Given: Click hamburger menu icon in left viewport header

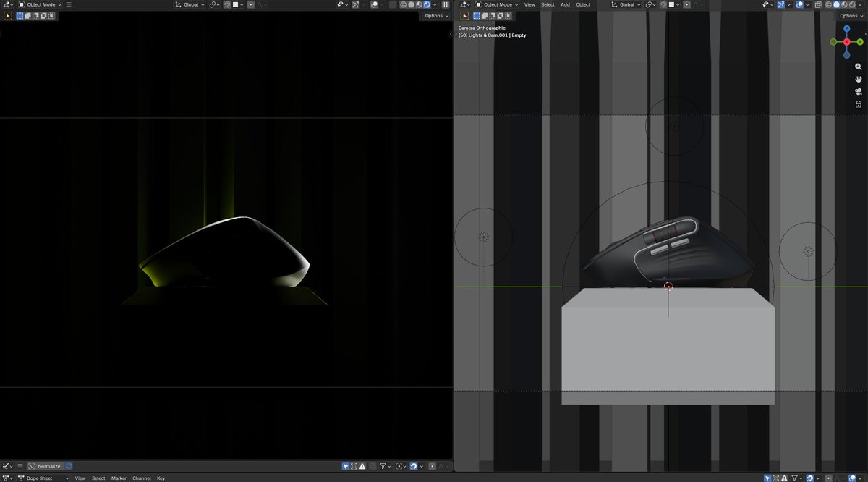Looking at the screenshot, I should tap(69, 4).
